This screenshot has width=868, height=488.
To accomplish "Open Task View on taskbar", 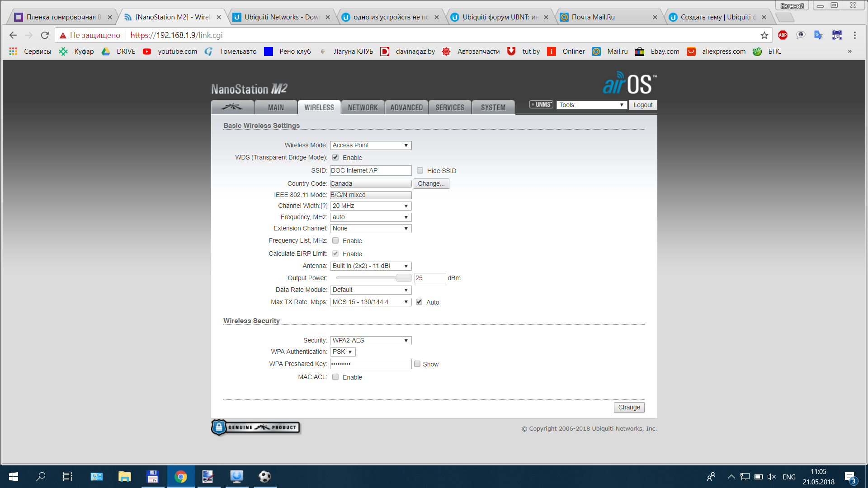I will point(68,477).
